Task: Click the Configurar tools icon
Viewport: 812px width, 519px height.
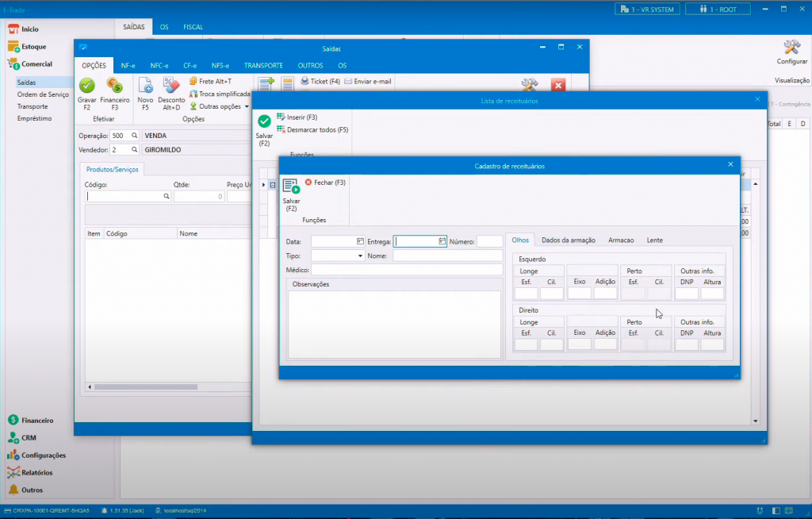Action: click(791, 48)
